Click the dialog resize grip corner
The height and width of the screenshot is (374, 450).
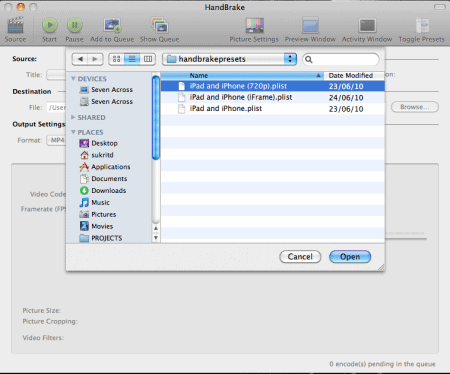[x=381, y=267]
